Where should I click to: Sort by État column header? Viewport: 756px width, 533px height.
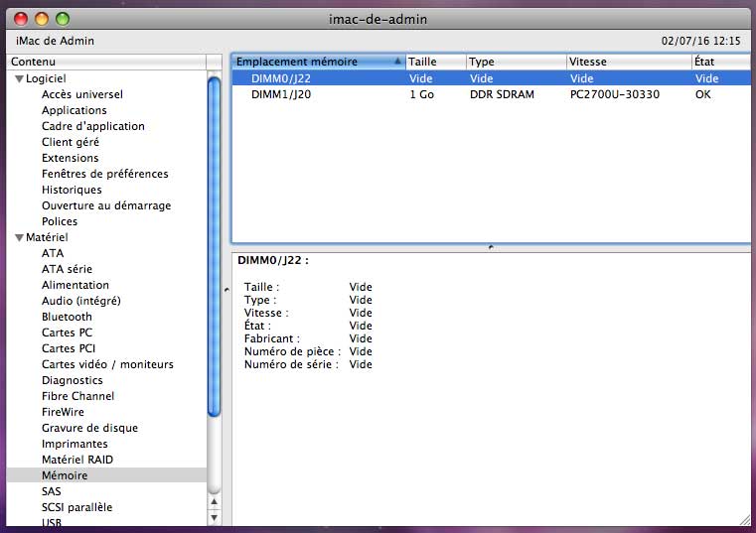tap(722, 62)
